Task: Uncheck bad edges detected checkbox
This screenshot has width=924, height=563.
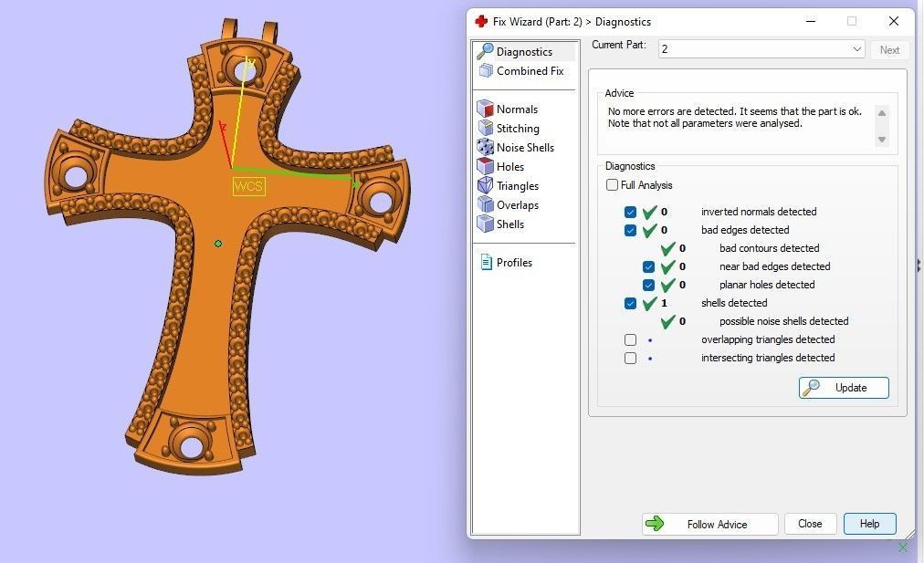Action: 631,230
